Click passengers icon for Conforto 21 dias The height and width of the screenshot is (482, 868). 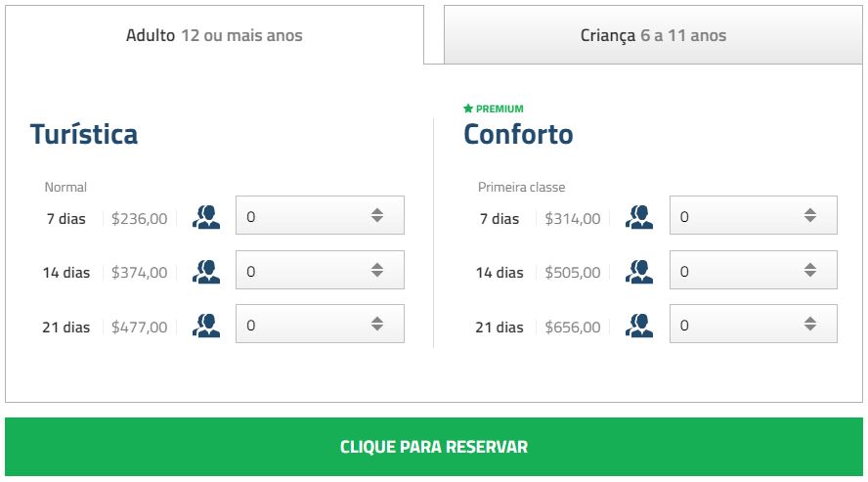click(x=639, y=326)
